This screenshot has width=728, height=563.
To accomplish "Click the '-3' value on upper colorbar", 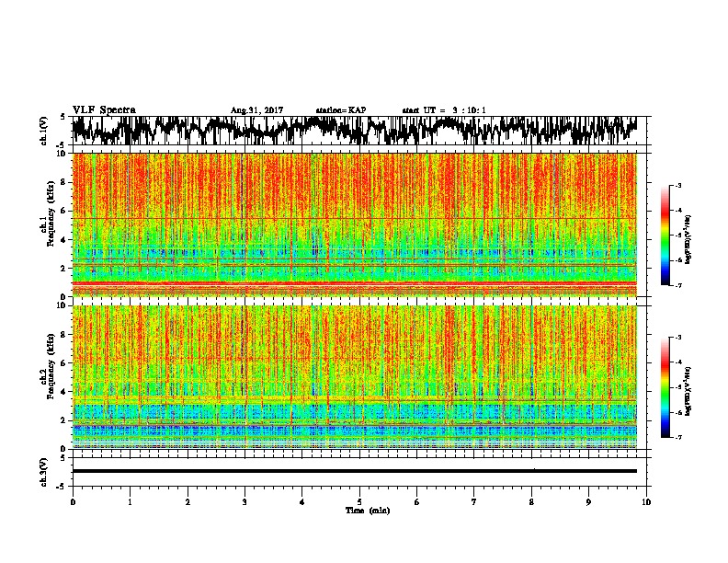I will pyautogui.click(x=677, y=186).
